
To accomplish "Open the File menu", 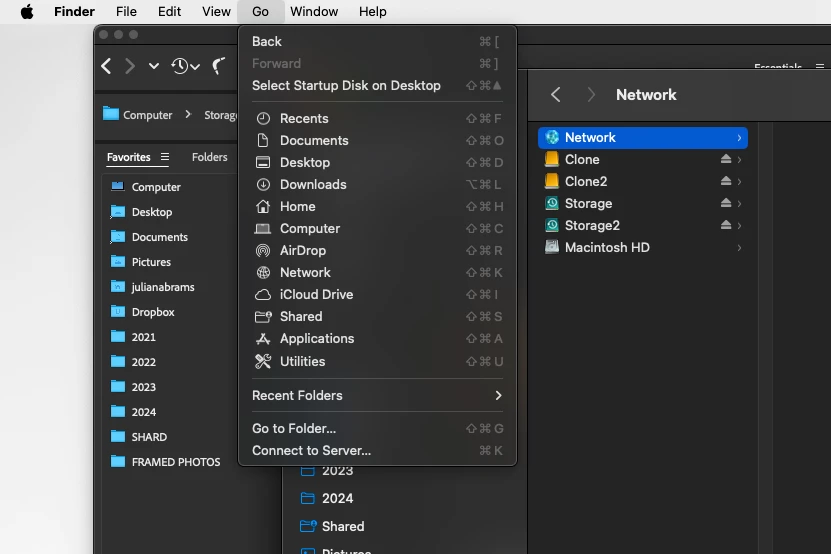I will (126, 12).
